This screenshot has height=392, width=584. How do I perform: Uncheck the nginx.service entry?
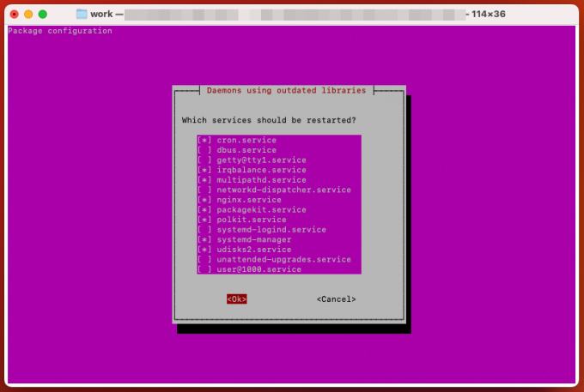click(204, 200)
